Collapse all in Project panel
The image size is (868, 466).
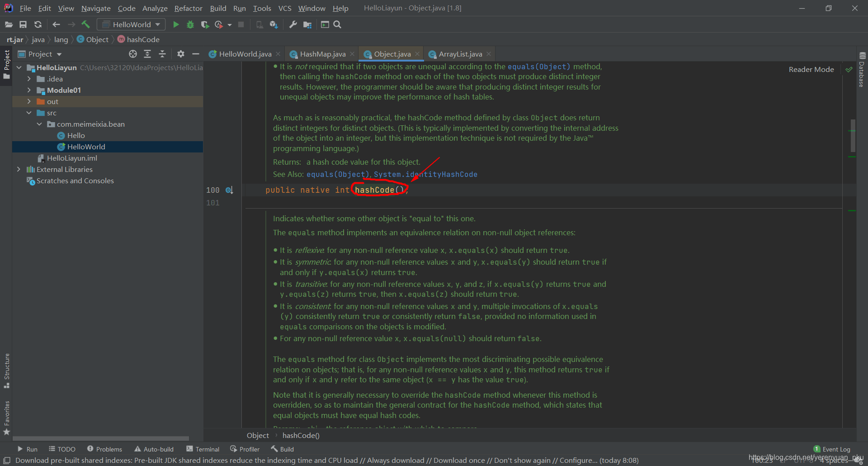[162, 54]
